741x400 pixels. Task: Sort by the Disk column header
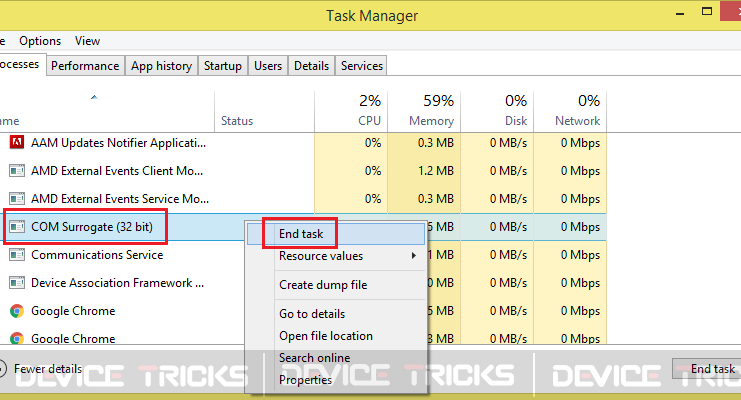(497, 112)
